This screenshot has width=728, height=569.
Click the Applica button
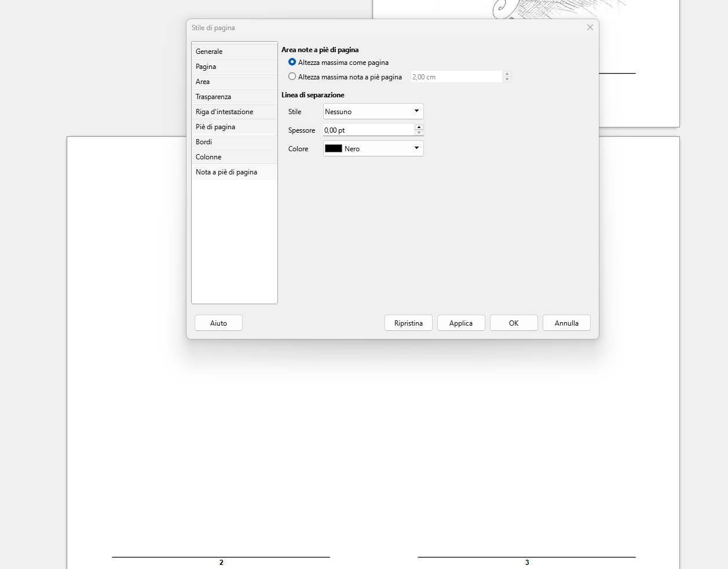tap(461, 323)
